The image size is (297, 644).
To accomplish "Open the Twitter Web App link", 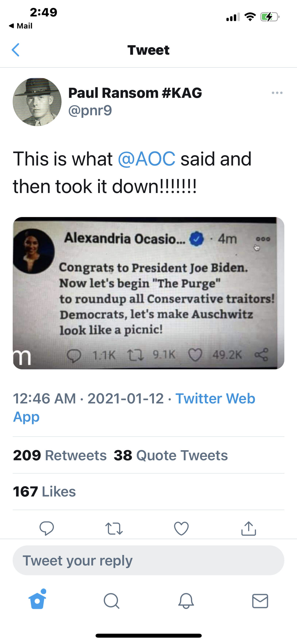I will 215,399.
